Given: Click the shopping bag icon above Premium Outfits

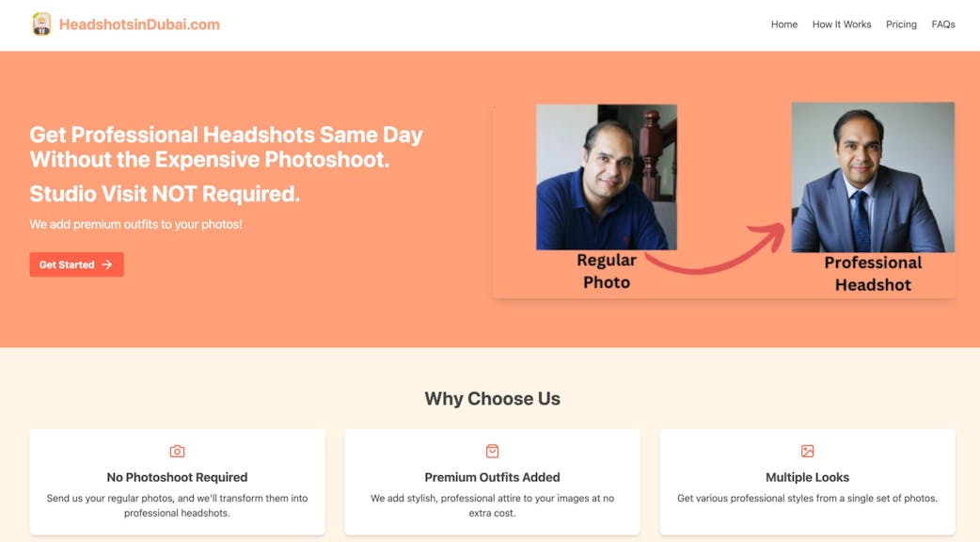Looking at the screenshot, I should tap(492, 452).
